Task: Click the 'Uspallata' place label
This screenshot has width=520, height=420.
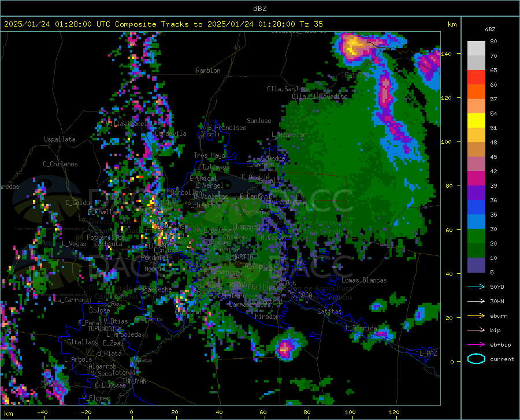Action: (x=60, y=140)
